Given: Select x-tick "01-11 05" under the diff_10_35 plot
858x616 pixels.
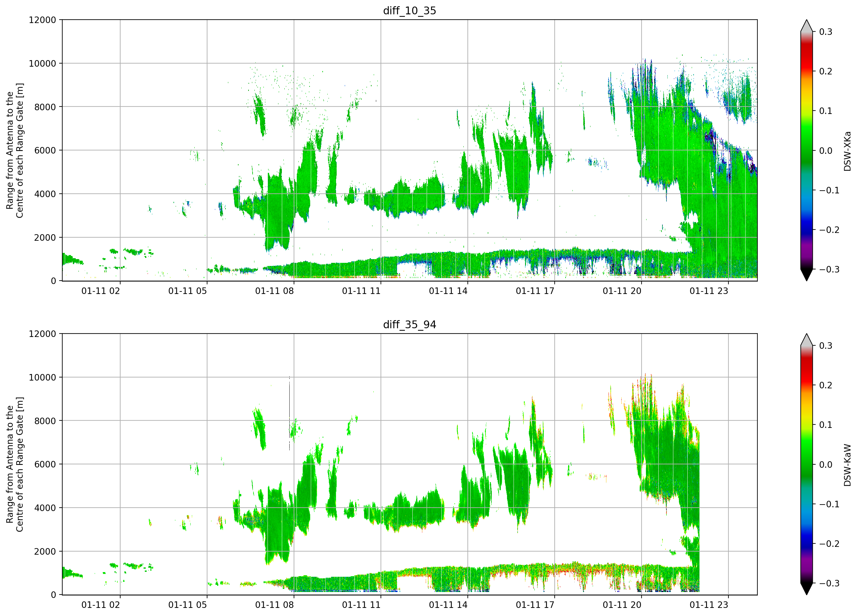Looking at the screenshot, I should [x=188, y=291].
